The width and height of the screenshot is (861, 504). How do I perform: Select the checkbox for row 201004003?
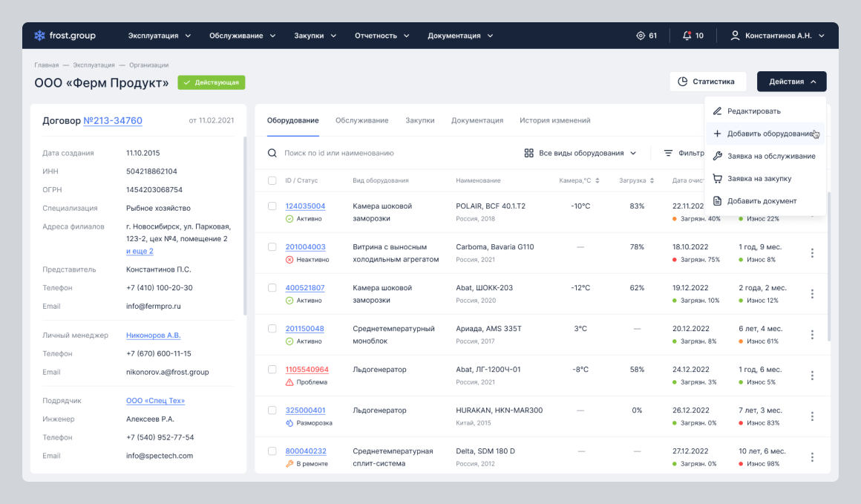point(272,247)
